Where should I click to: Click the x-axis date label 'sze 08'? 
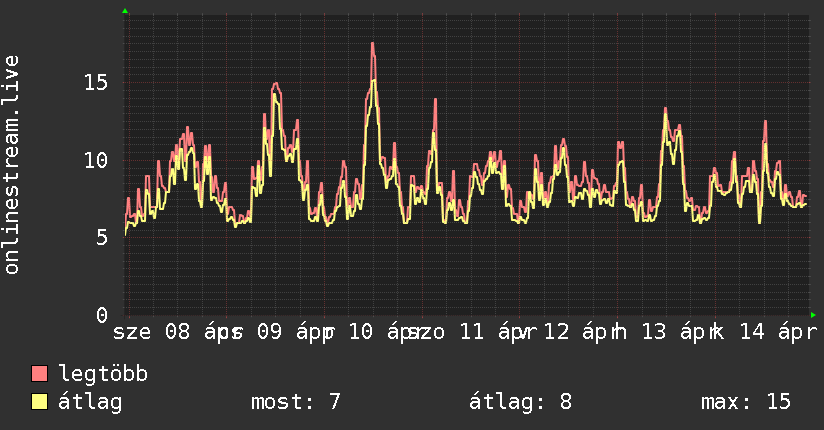pyautogui.click(x=151, y=332)
